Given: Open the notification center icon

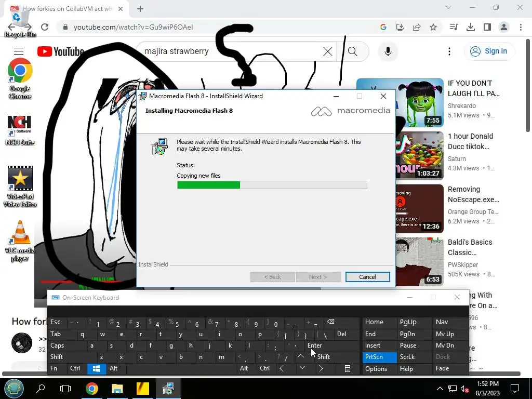Looking at the screenshot, I should coord(515,389).
